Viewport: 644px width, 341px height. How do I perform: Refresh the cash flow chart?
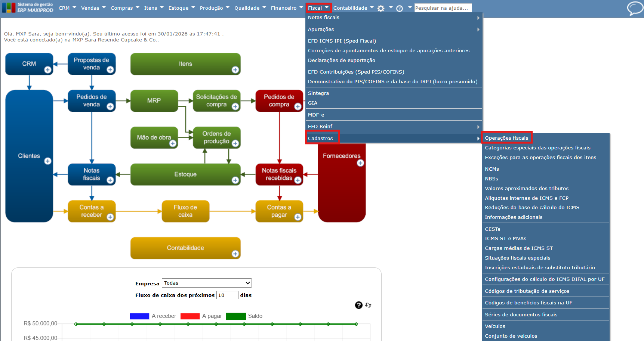click(368, 305)
